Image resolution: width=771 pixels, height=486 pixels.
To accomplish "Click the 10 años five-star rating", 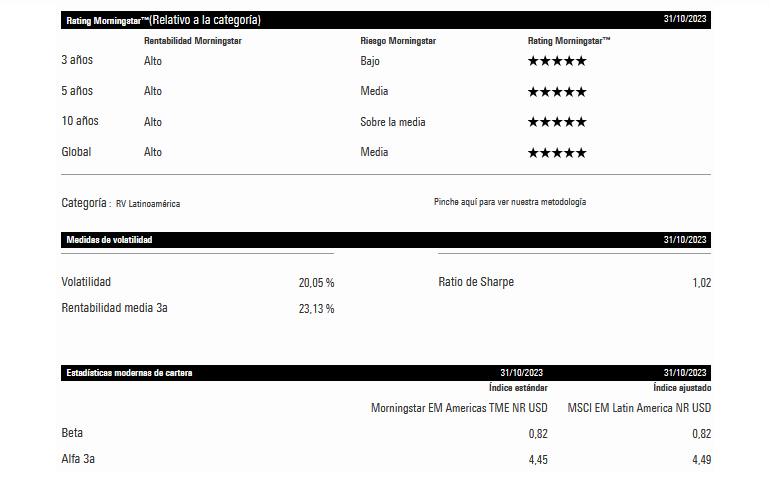I will [x=557, y=122].
